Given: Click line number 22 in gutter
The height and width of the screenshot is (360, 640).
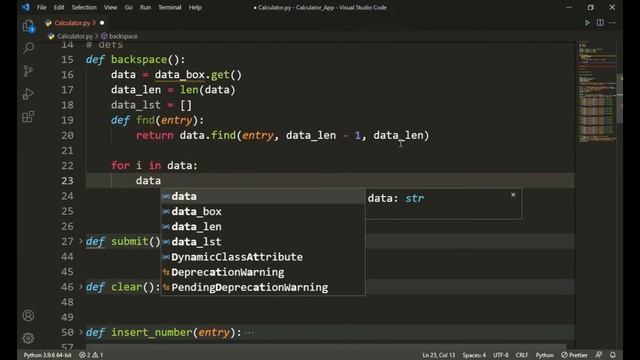Looking at the screenshot, I should (67, 165).
